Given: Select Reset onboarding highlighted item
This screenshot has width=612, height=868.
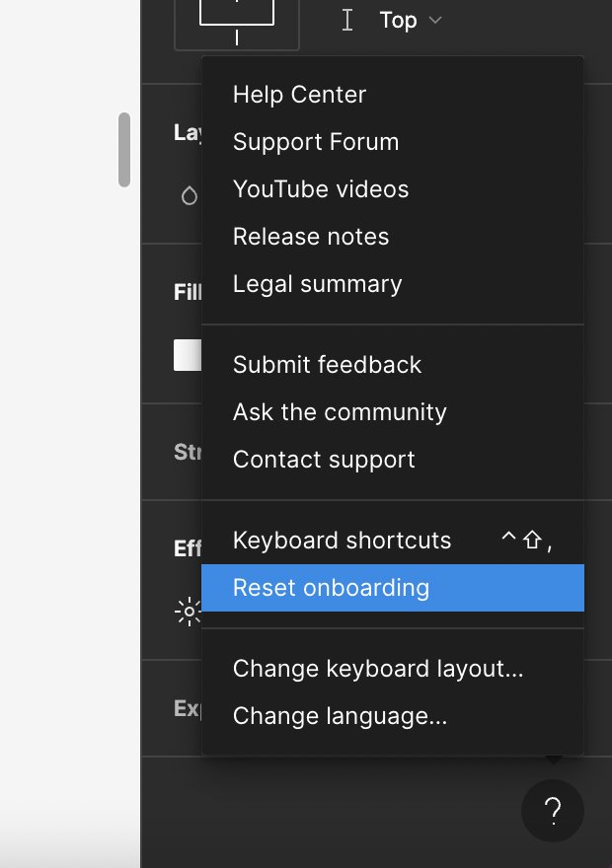Looking at the screenshot, I should [x=393, y=588].
